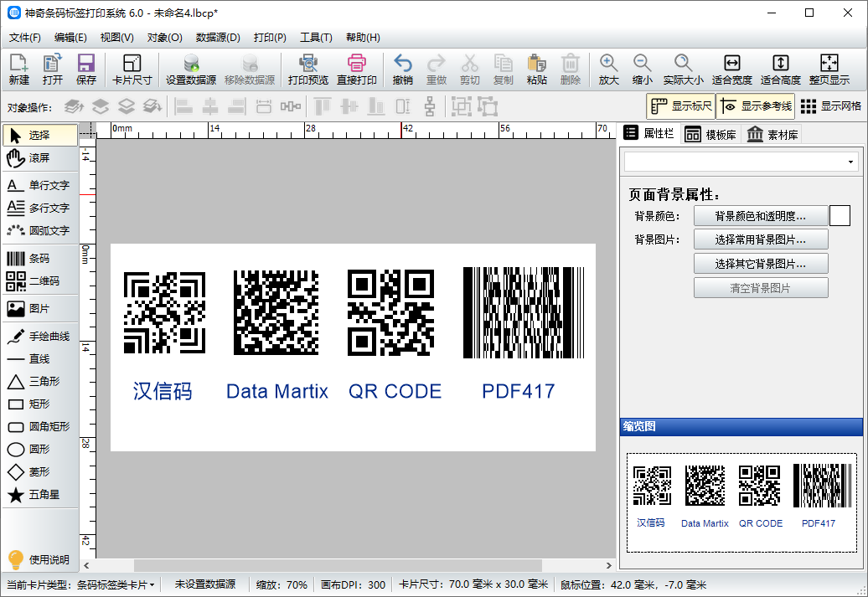Click 选择其它背景图片 button

coord(761,264)
